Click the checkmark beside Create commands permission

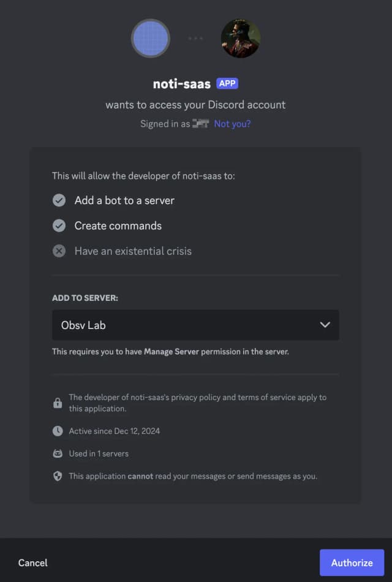[59, 225]
